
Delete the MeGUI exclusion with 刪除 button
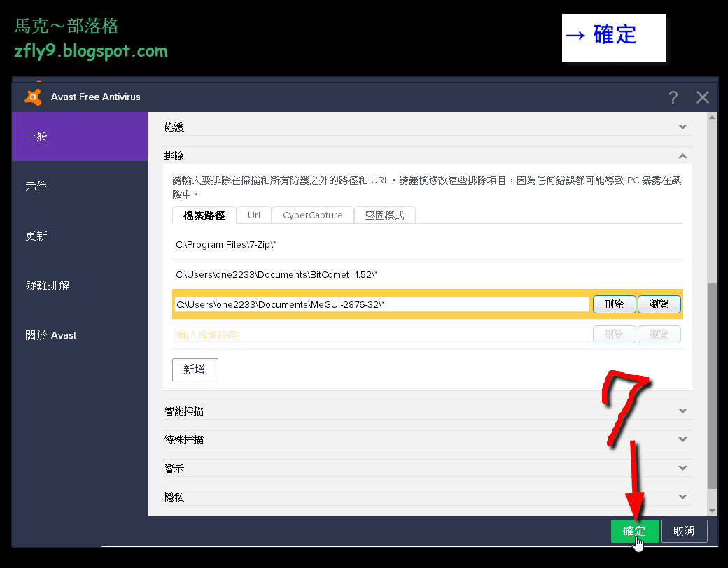tap(614, 304)
